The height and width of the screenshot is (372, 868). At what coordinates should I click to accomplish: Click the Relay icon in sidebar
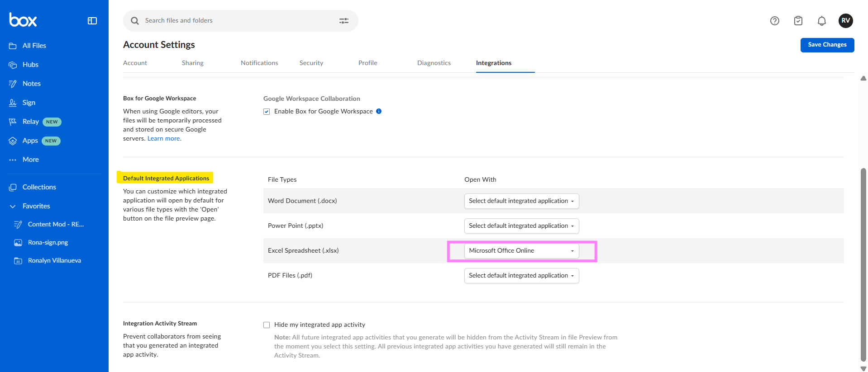pos(13,122)
